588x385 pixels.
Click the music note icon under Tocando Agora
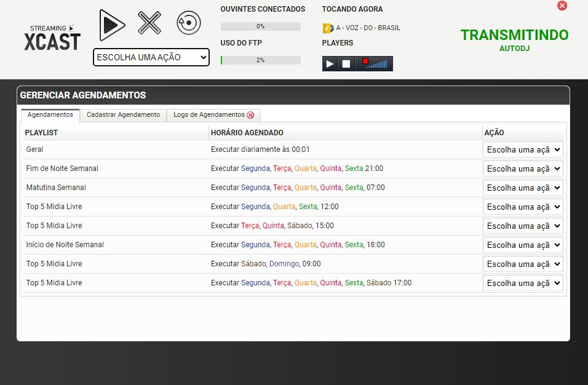coord(328,28)
